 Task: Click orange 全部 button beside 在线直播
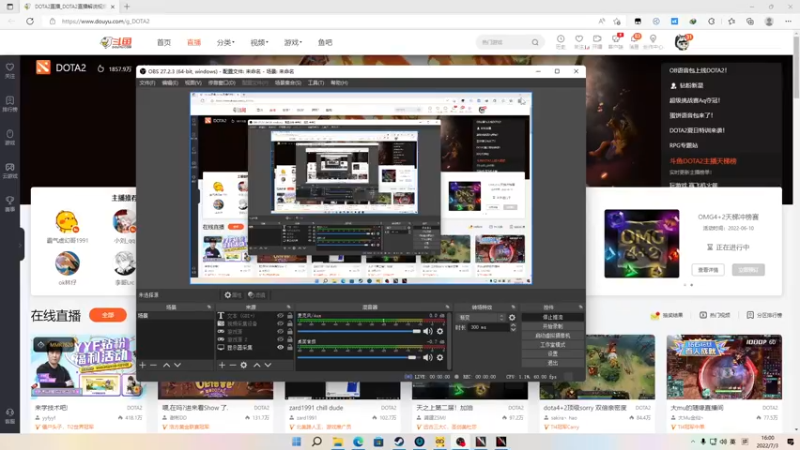point(108,315)
